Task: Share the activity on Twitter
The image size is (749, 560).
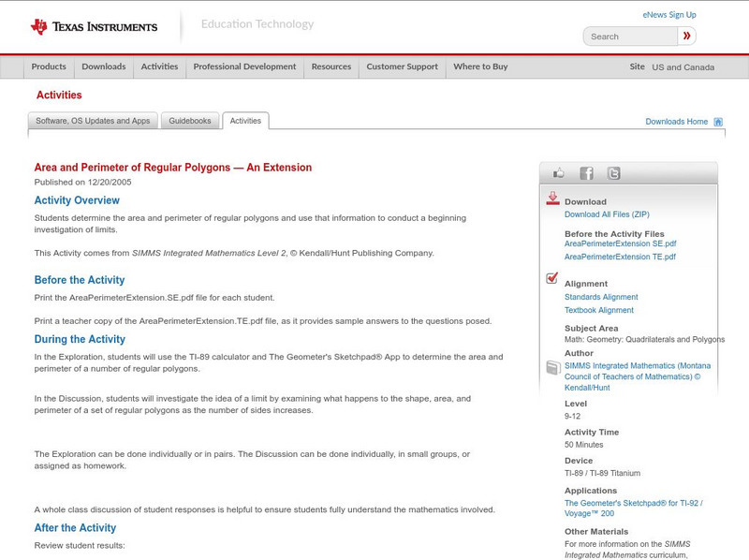Action: tap(614, 173)
